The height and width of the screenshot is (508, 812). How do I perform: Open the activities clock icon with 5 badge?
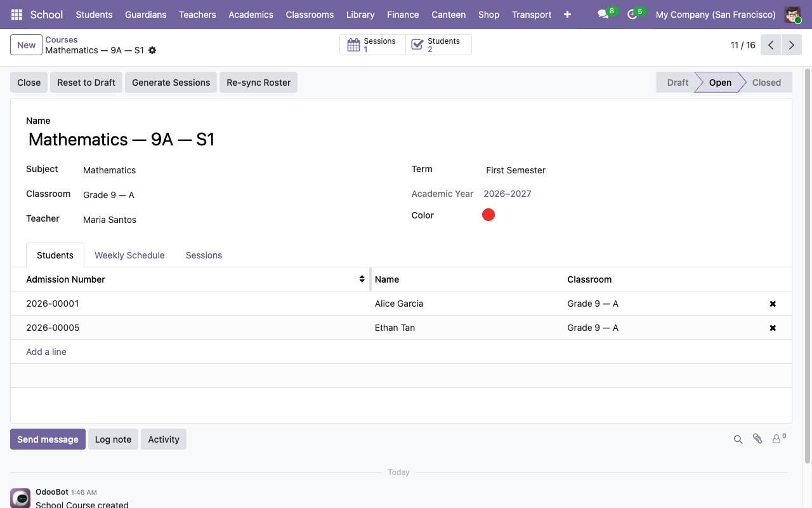pos(632,14)
